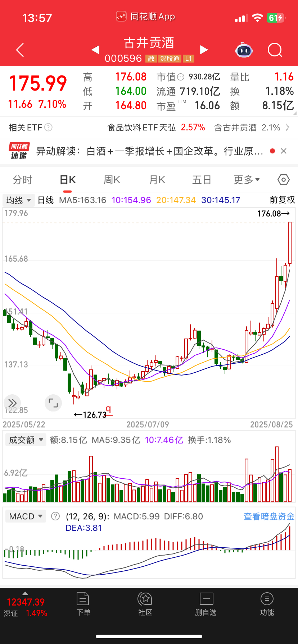Viewport: 298px width, 644px height.
Task: Expand the 深证 index bar arrow
Action: pos(25,593)
